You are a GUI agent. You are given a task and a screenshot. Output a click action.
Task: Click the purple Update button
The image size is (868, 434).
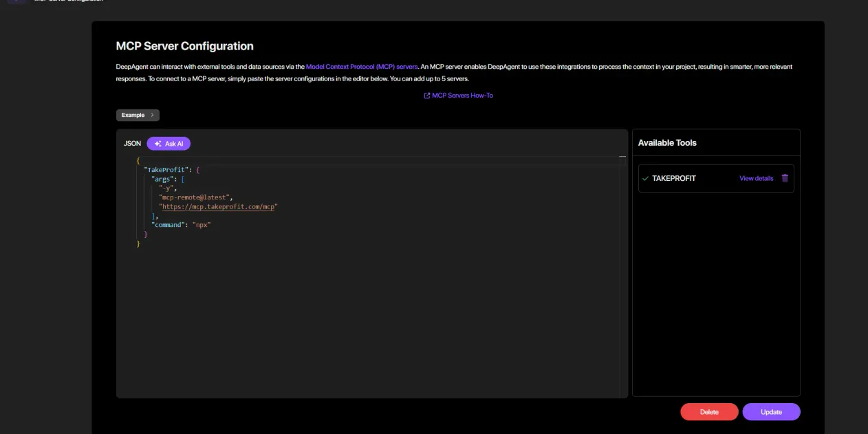click(x=771, y=412)
